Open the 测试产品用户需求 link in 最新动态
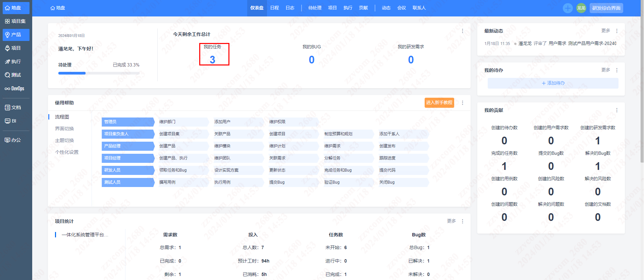Screen dimensions: 644x280 point(592,43)
